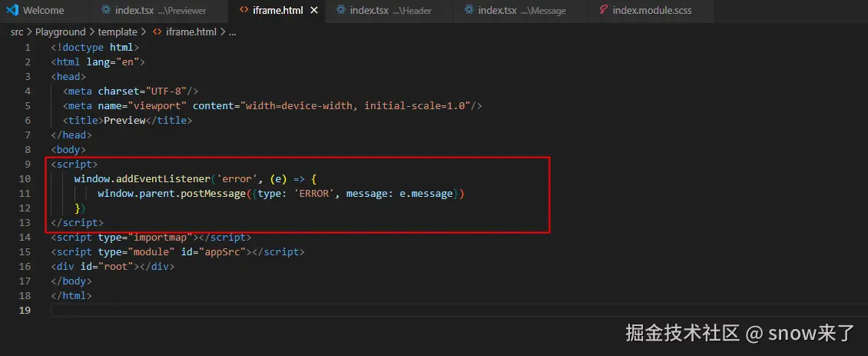Click line number 1 in the gutter

pyautogui.click(x=28, y=47)
